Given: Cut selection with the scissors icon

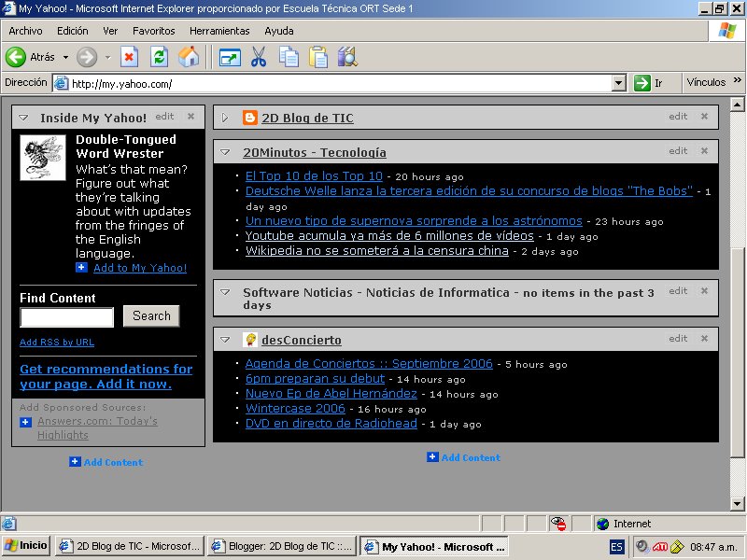Looking at the screenshot, I should 259,57.
